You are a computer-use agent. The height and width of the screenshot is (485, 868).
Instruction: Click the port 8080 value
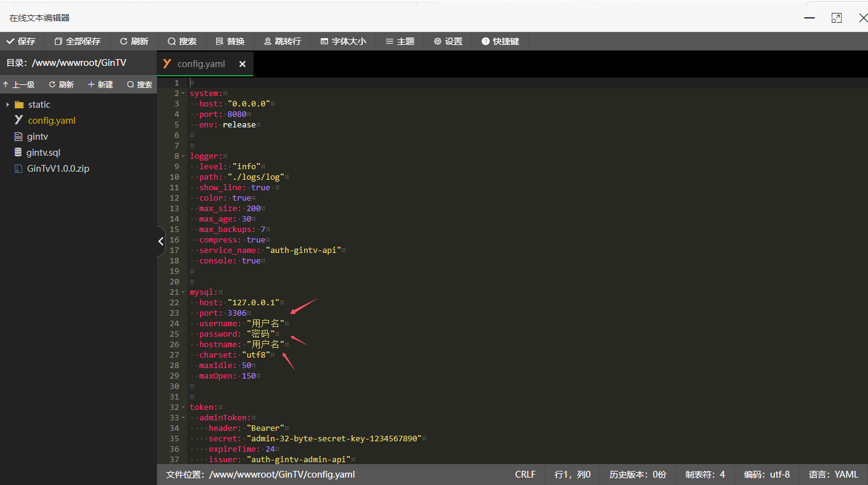pos(237,114)
